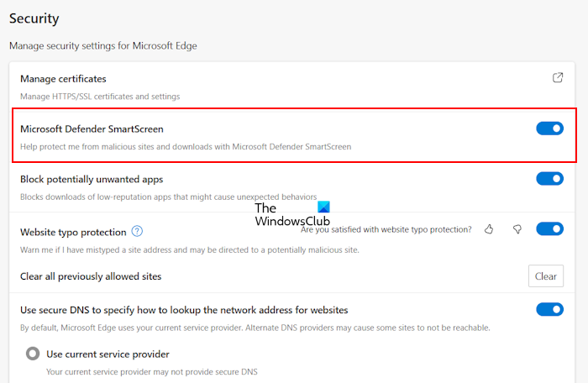Viewport: 588px width, 383px height.
Task: Click the Website typo protection label
Action: click(x=73, y=232)
